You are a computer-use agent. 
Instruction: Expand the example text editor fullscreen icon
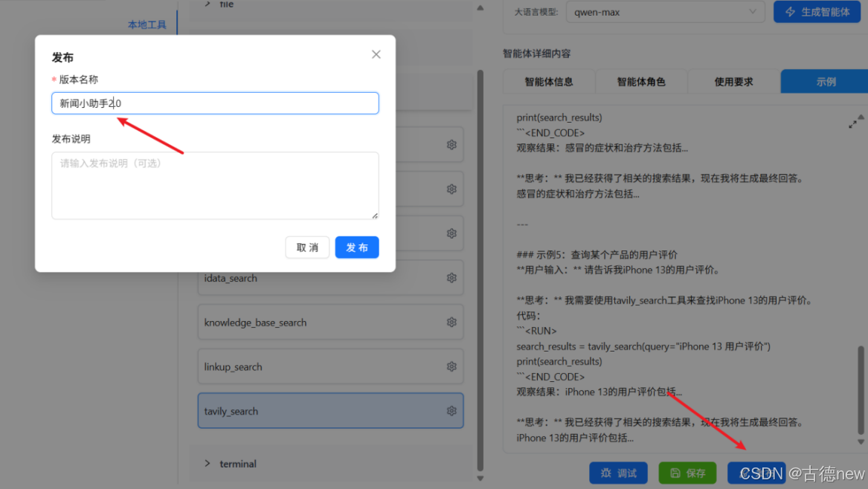pyautogui.click(x=852, y=124)
